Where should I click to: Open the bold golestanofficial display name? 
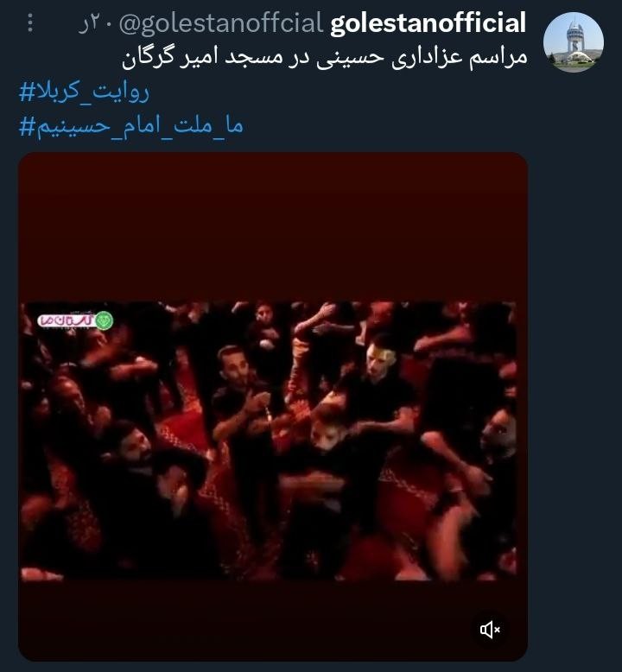pos(428,22)
